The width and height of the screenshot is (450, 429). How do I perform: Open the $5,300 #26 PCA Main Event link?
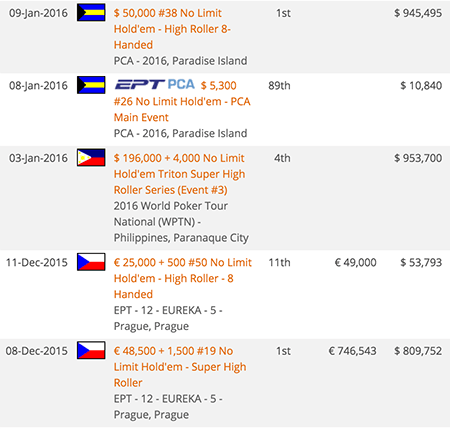tap(182, 101)
